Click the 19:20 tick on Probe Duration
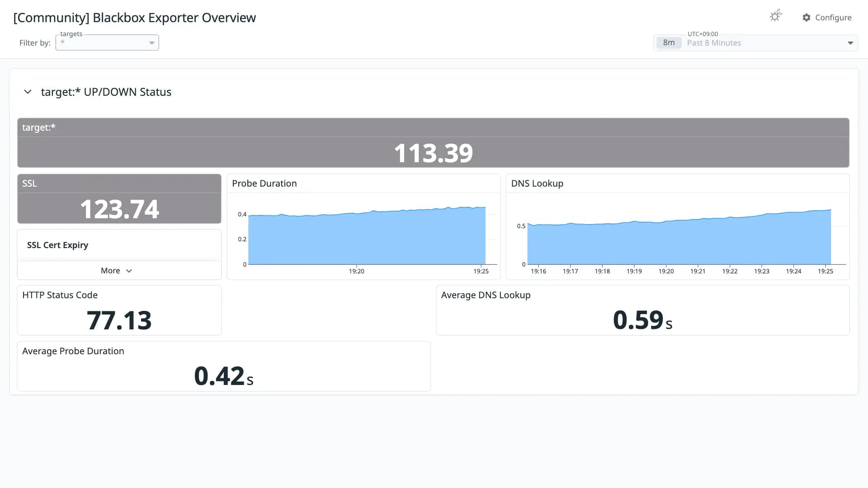 pos(356,271)
